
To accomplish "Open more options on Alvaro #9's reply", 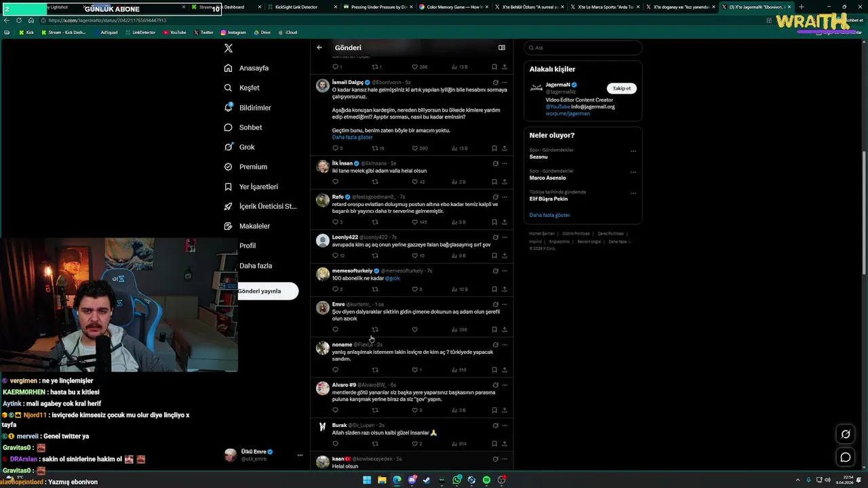I will tap(505, 385).
